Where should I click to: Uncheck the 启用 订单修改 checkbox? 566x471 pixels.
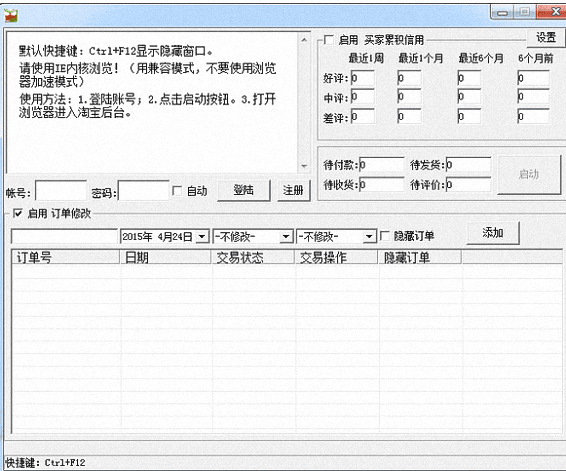pos(17,213)
